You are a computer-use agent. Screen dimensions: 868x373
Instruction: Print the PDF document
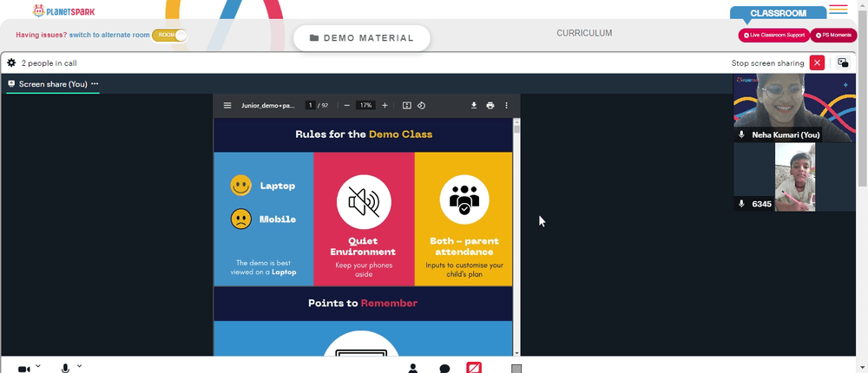pyautogui.click(x=490, y=105)
